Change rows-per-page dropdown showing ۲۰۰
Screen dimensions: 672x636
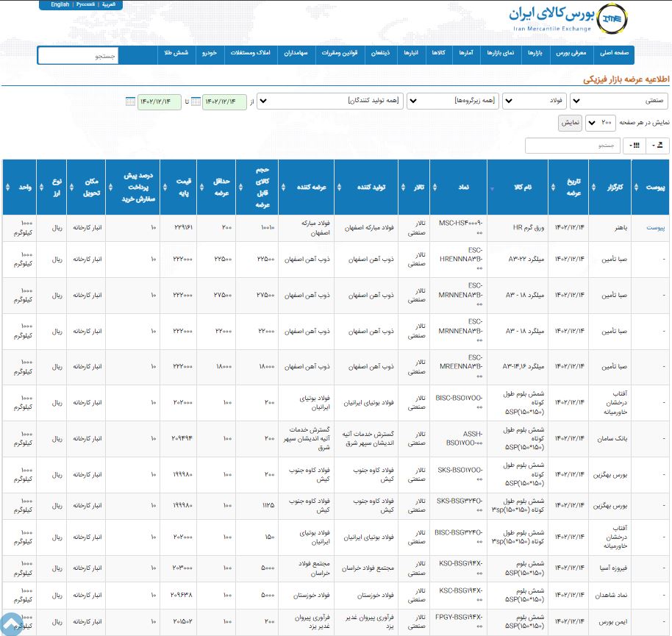click(x=601, y=123)
